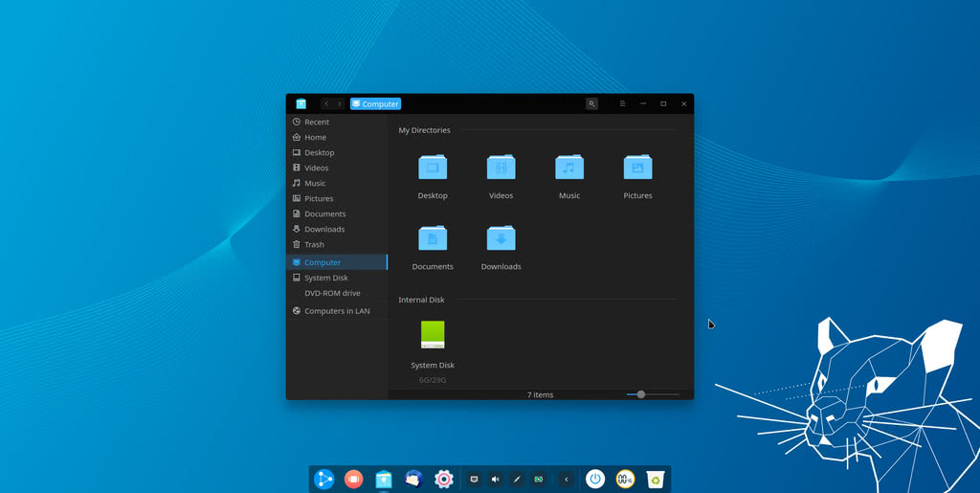
Task: Select the Pictures folder icon in My Directories
Action: (x=637, y=167)
